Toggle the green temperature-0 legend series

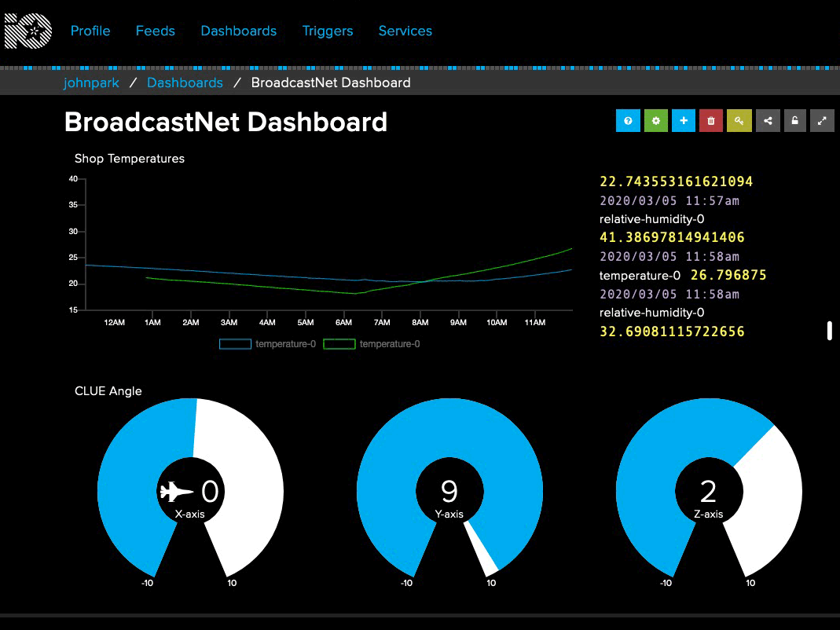(372, 344)
